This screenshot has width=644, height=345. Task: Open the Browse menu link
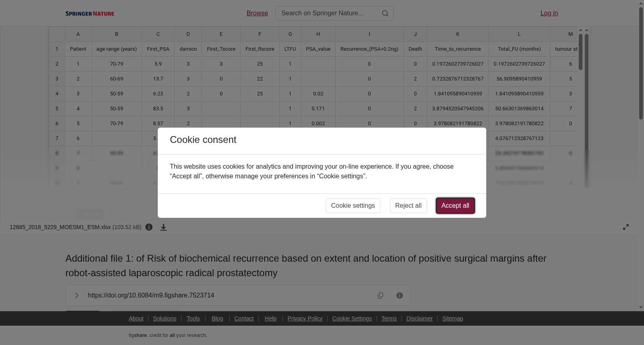(257, 13)
